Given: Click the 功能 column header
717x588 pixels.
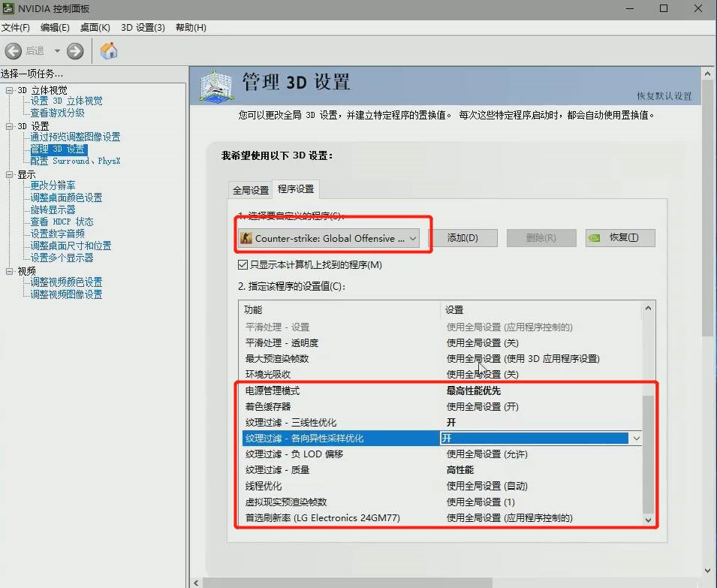Looking at the screenshot, I should coord(339,309).
